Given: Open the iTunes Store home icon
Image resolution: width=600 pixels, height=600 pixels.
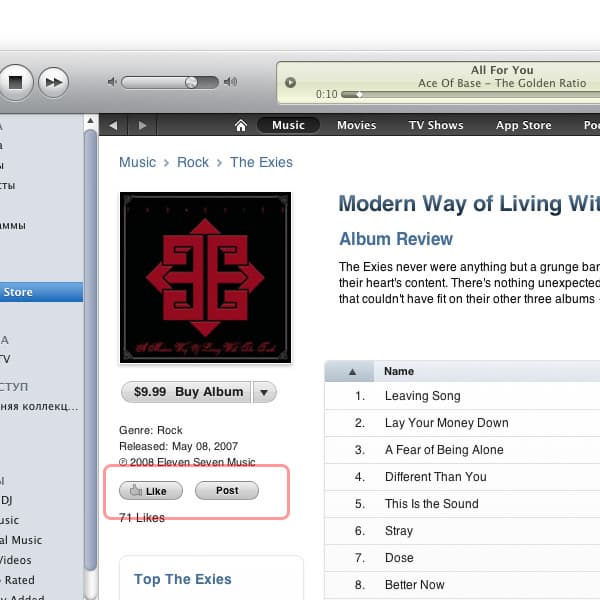Looking at the screenshot, I should [241, 125].
